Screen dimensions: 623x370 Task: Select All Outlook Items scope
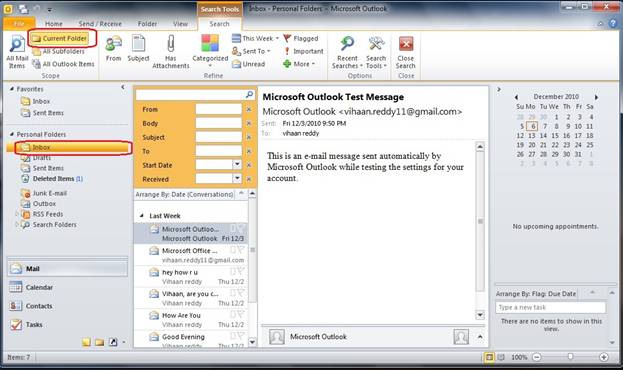click(x=63, y=64)
